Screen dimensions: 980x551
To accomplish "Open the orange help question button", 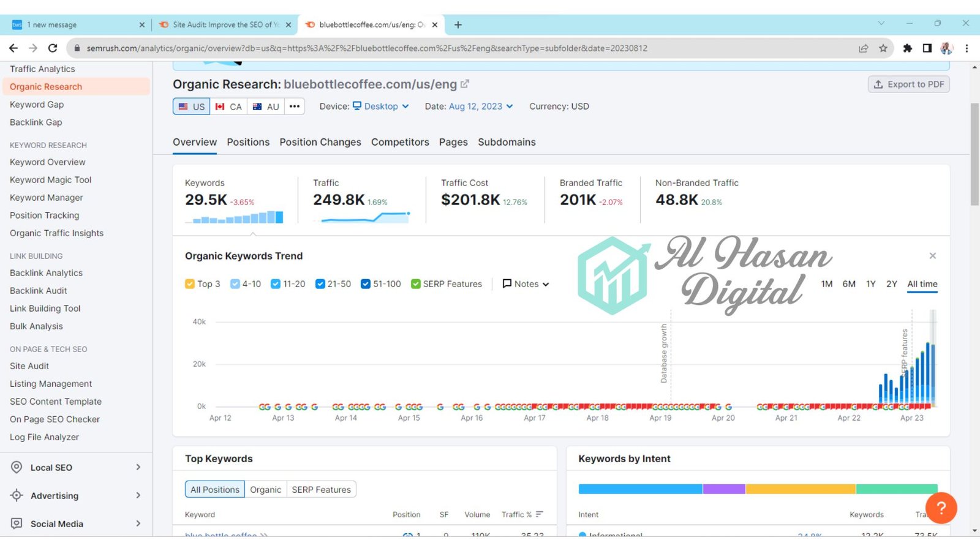I will [x=941, y=508].
